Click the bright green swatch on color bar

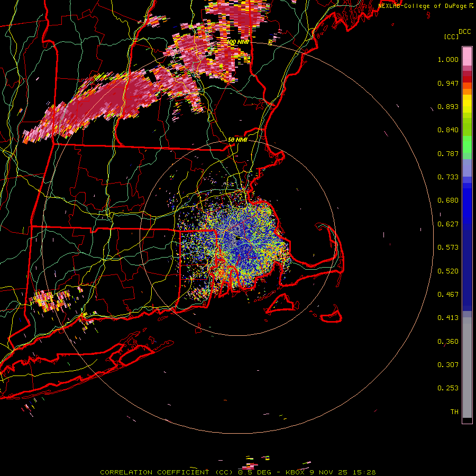pos(467,144)
